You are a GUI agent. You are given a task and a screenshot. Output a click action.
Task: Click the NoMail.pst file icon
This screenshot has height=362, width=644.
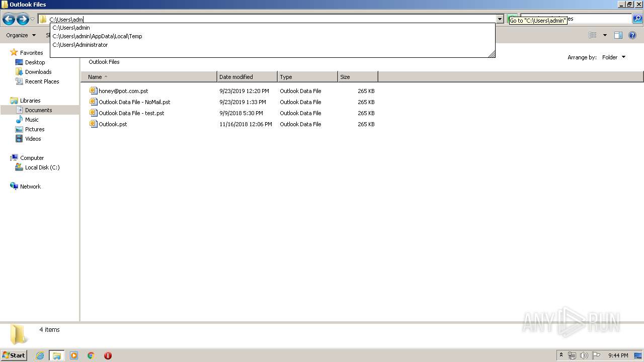tap(93, 102)
